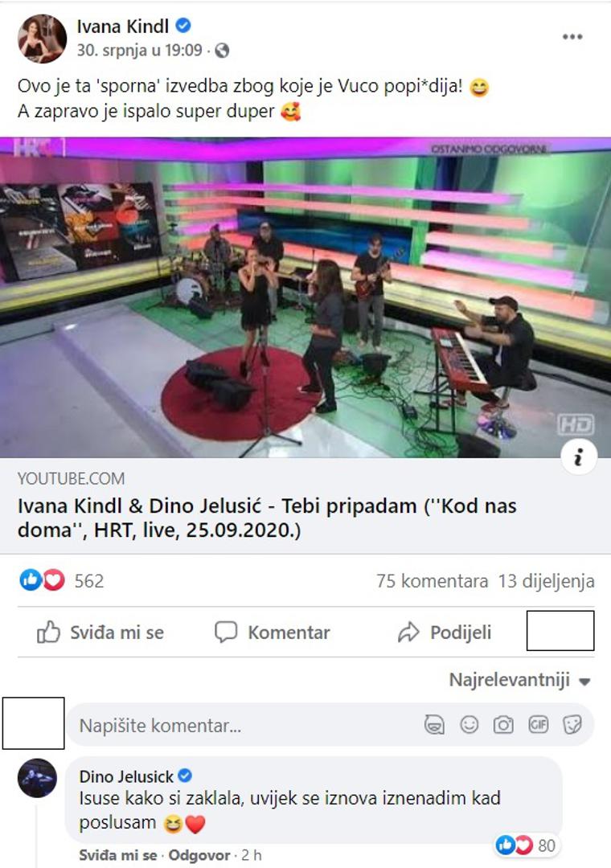This screenshot has height=868, width=611.
Task: Open Dino Jelusick's profile picture
Action: click(37, 778)
